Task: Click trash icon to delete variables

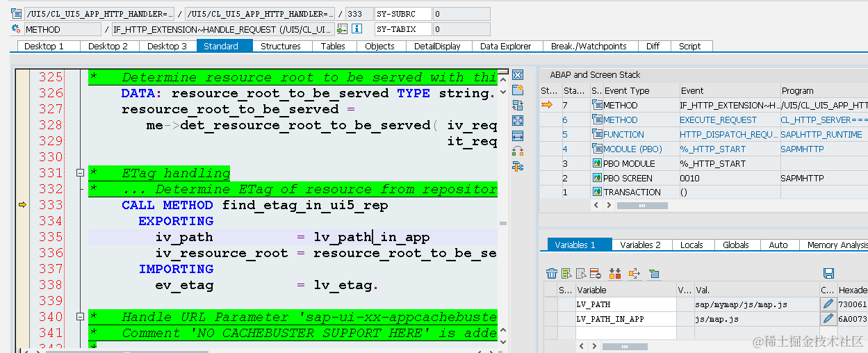Action: 551,274
